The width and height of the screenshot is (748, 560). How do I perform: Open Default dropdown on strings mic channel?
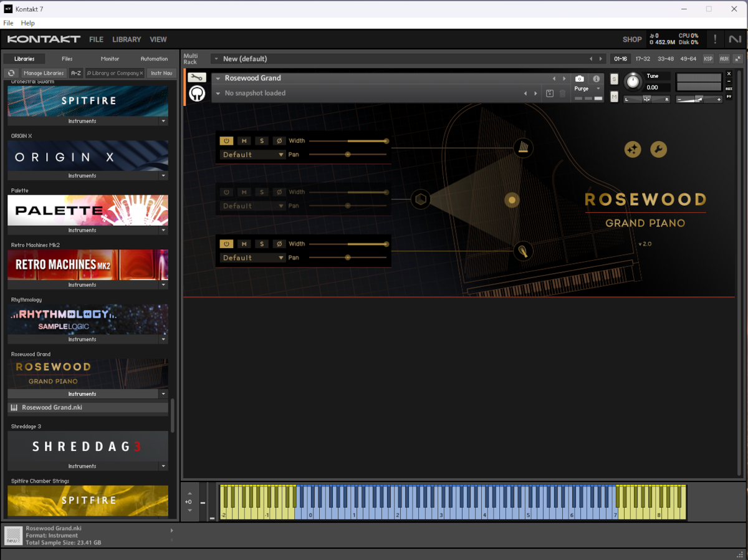[252, 155]
